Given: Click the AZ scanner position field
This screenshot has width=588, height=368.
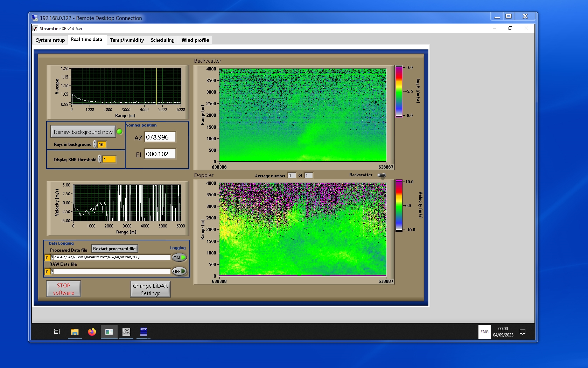Looking at the screenshot, I should tap(160, 137).
